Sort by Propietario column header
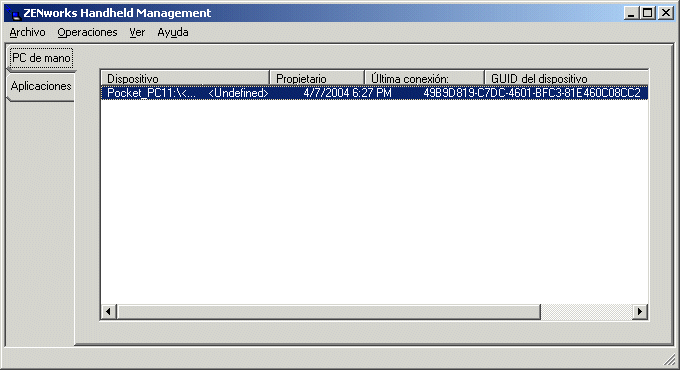 [317, 79]
